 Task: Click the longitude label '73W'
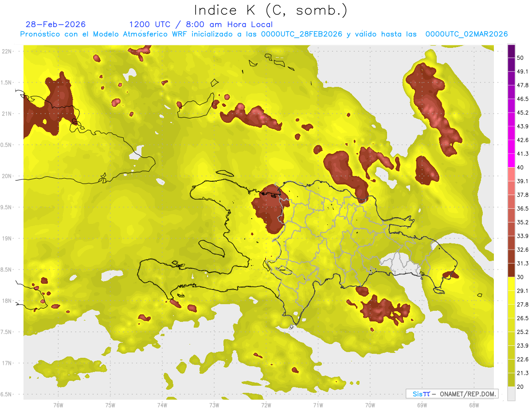[214, 405]
